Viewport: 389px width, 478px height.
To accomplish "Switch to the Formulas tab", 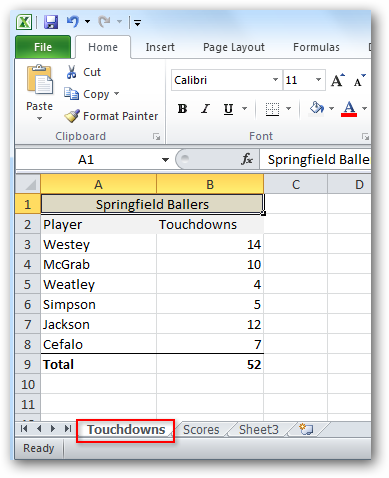I will [x=316, y=47].
